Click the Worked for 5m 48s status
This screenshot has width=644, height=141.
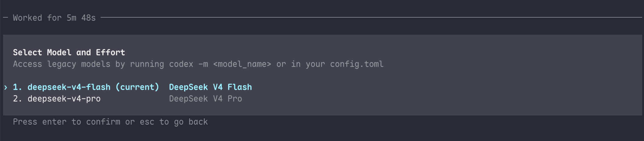[x=54, y=18]
